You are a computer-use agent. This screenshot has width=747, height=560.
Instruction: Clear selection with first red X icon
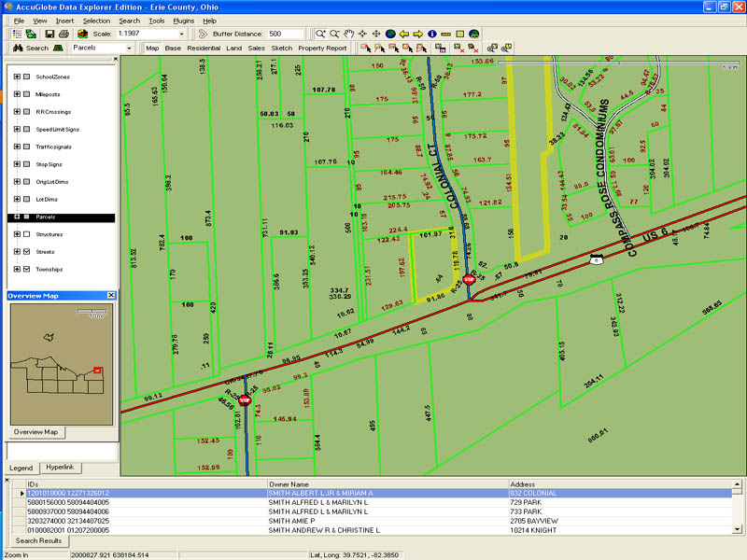(x=458, y=49)
